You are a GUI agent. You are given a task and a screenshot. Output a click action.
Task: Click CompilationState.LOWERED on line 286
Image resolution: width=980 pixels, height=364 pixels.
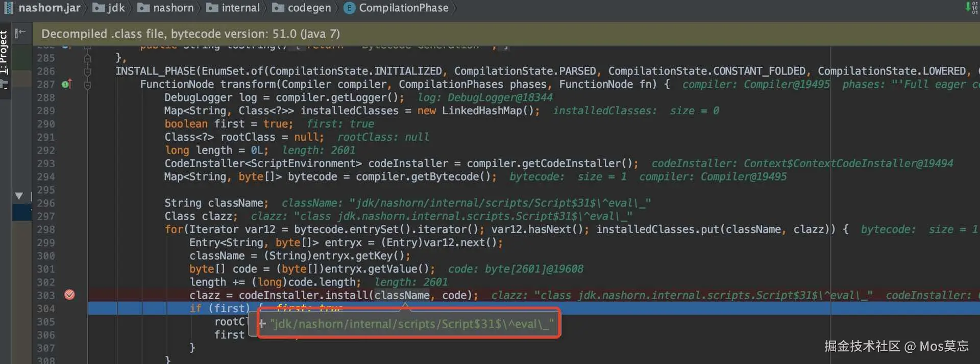pos(892,71)
